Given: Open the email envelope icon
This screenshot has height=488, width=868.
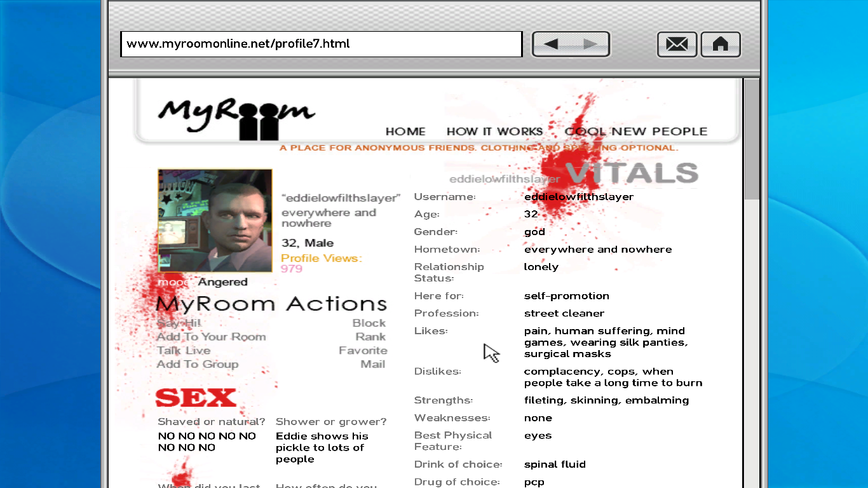Looking at the screenshot, I should 677,44.
